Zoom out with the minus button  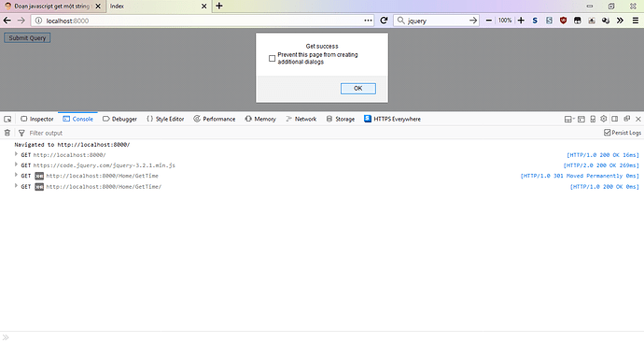coord(489,21)
